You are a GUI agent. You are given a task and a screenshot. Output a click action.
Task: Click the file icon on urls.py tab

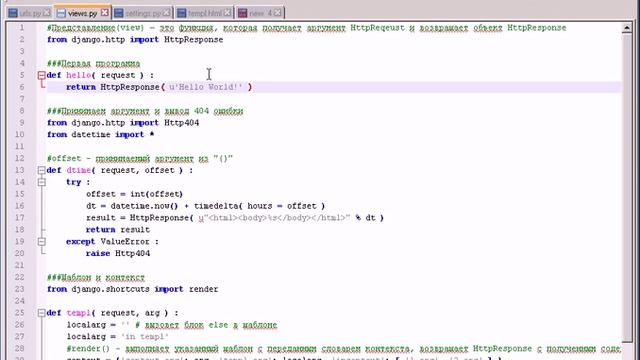point(13,13)
